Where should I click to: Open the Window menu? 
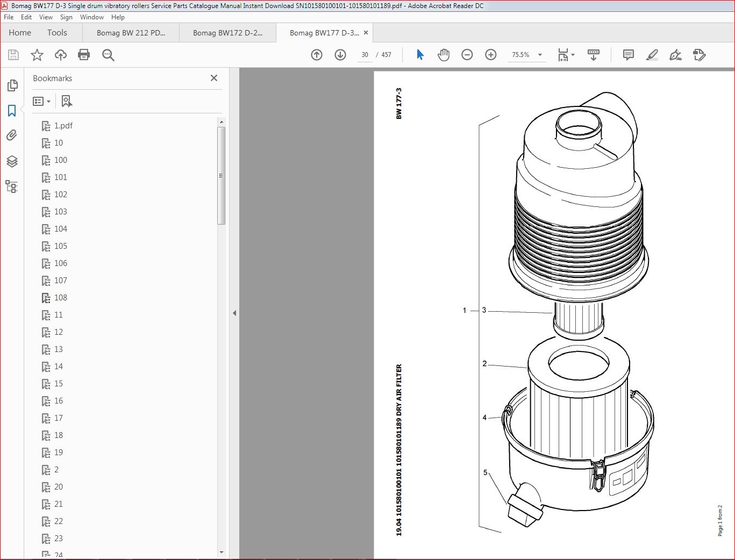(x=92, y=17)
